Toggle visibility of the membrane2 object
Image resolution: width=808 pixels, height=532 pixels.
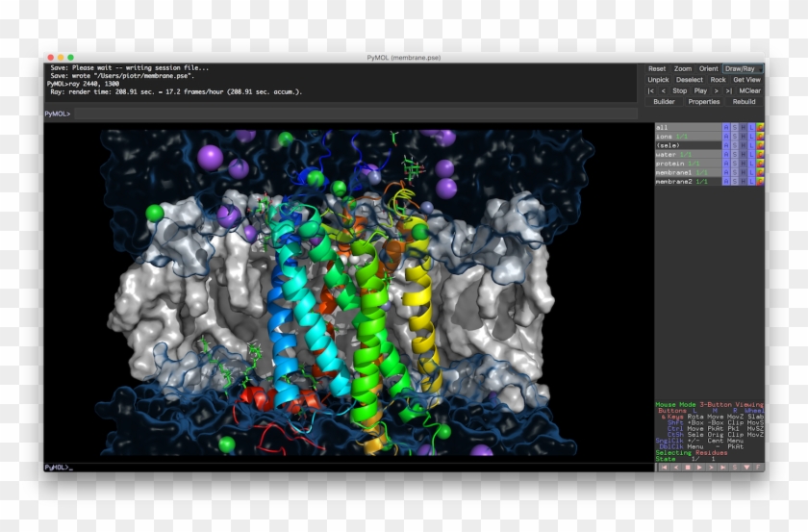click(689, 182)
